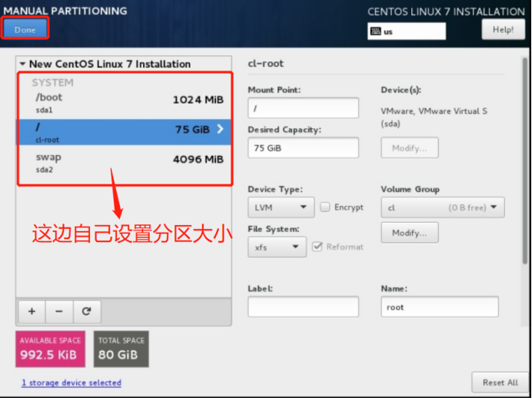Click the VMware Virtual S (sda) device text

(x=434, y=117)
